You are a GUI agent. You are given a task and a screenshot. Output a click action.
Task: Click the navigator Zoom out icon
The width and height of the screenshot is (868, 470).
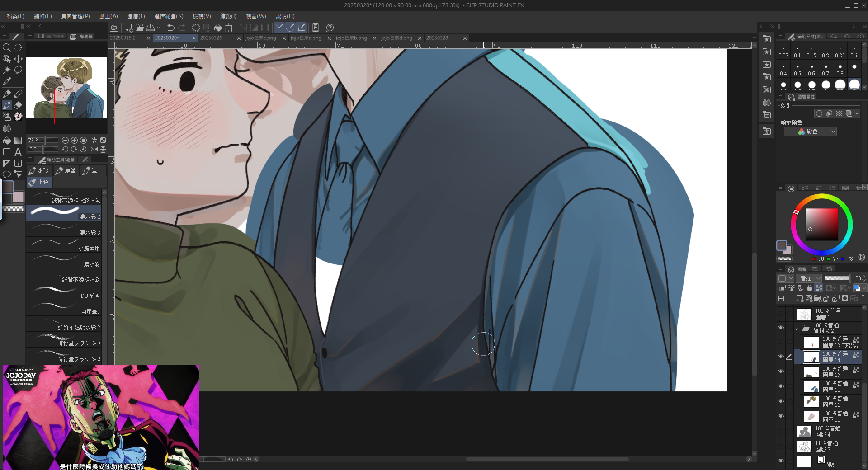[65, 141]
